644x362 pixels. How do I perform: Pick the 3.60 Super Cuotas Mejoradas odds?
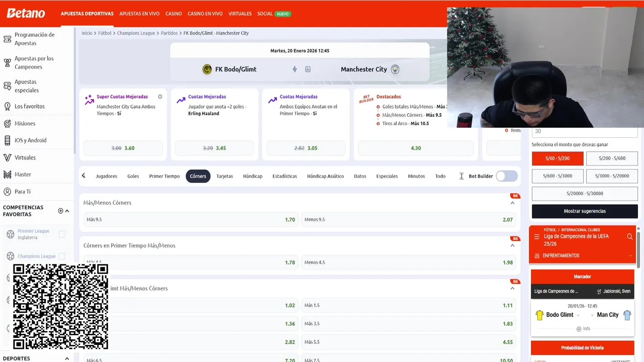[123, 148]
